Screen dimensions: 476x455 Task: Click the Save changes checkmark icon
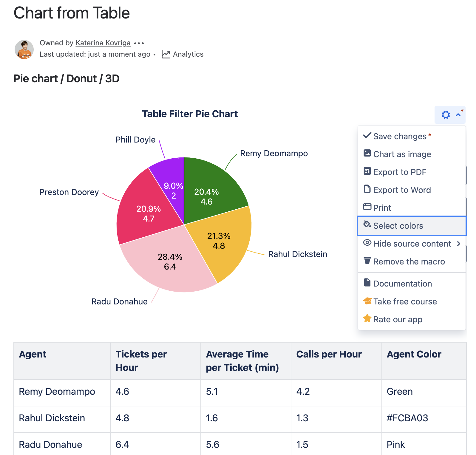pos(367,136)
